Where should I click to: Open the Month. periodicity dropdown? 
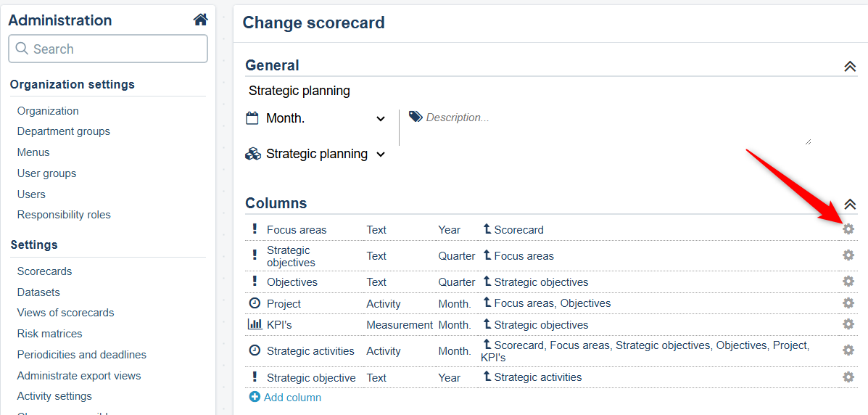316,118
